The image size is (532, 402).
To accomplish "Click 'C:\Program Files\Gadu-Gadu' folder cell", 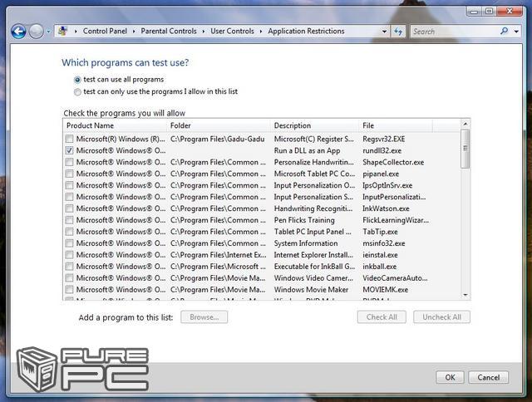I will click(218, 139).
